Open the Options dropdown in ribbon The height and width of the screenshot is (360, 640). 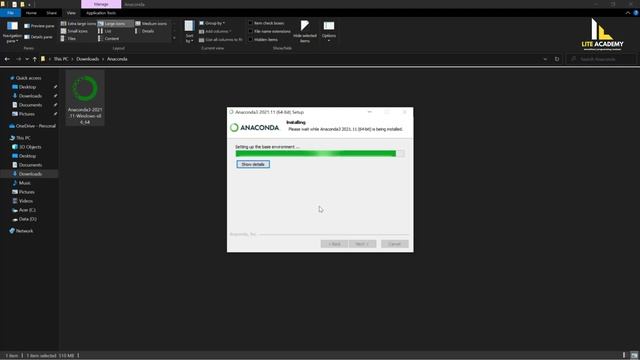[x=329, y=32]
